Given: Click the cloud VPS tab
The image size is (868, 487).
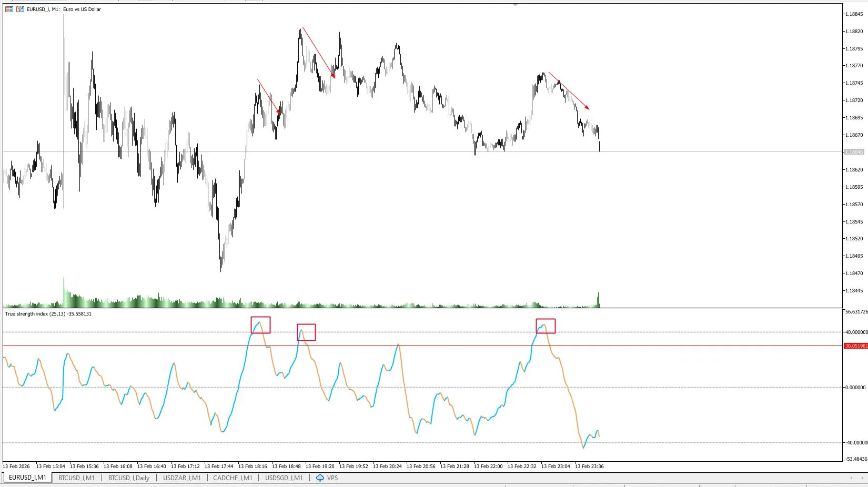Looking at the screenshot, I should pyautogui.click(x=327, y=478).
